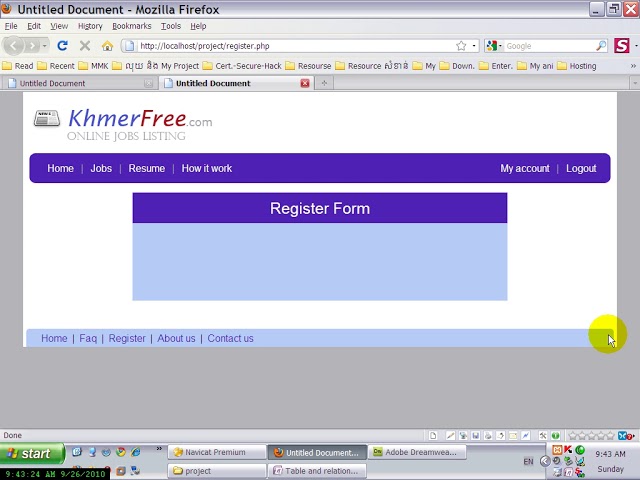Open the Edit menu

(x=34, y=26)
